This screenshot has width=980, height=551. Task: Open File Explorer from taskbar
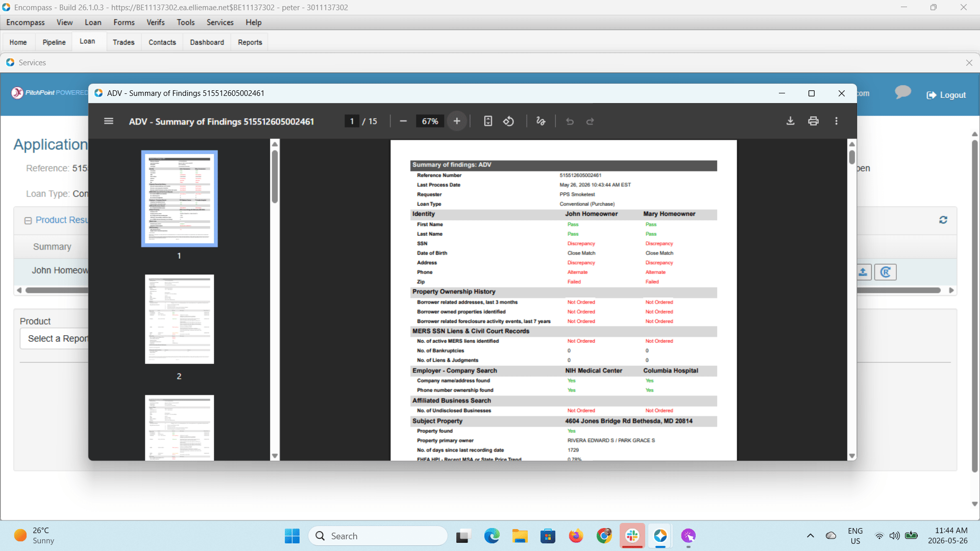pos(520,536)
